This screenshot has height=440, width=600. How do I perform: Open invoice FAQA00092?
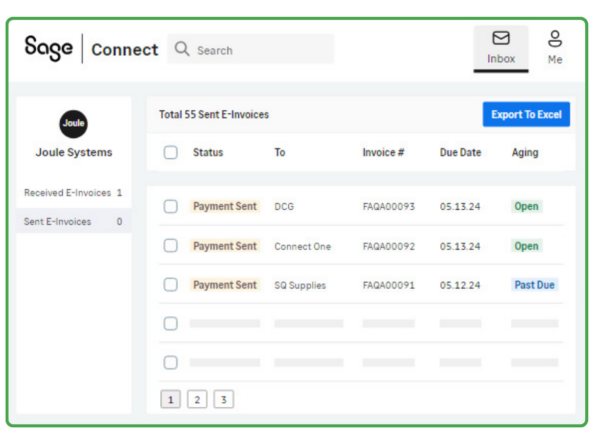(x=389, y=246)
